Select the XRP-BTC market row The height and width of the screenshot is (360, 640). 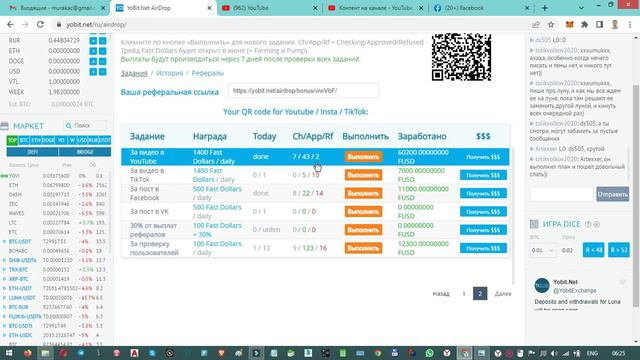coord(55,279)
